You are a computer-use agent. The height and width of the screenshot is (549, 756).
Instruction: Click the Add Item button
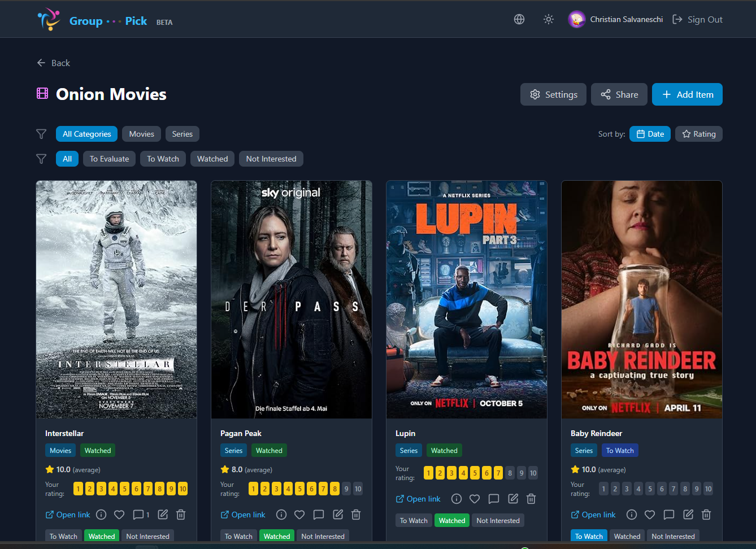tap(687, 94)
